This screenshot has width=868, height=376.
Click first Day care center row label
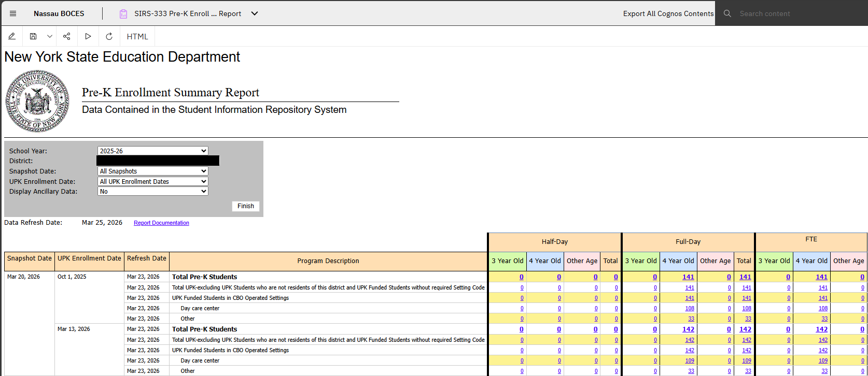tap(200, 308)
